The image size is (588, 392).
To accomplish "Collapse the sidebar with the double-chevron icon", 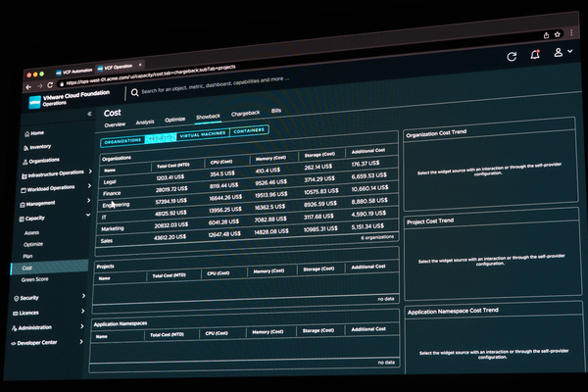I will tap(89, 114).
